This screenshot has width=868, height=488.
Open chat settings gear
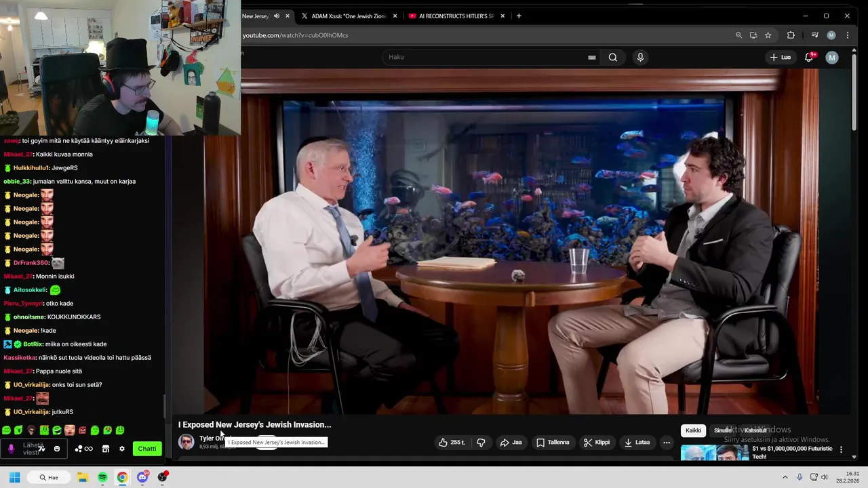tap(122, 449)
